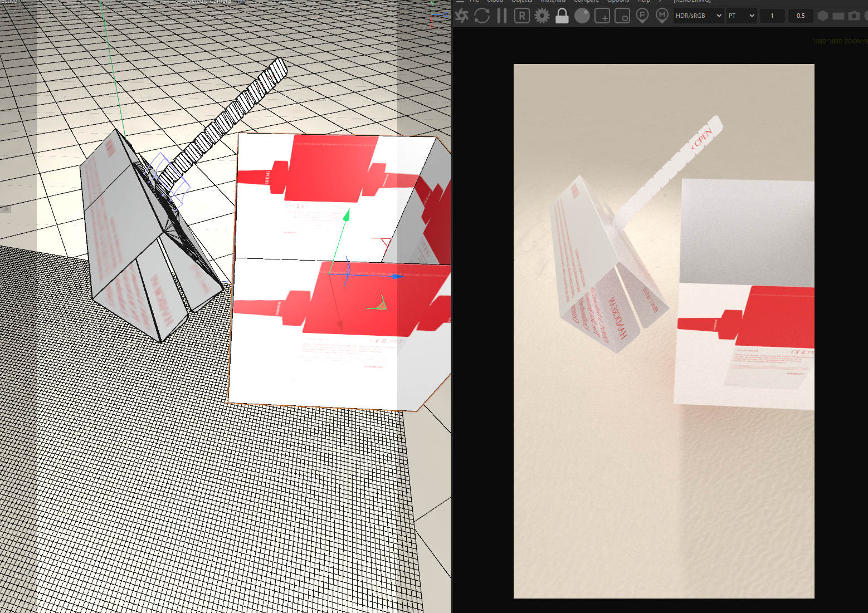868x613 pixels.
Task: Open the HDR/sRGB color space dropdown
Action: point(698,16)
